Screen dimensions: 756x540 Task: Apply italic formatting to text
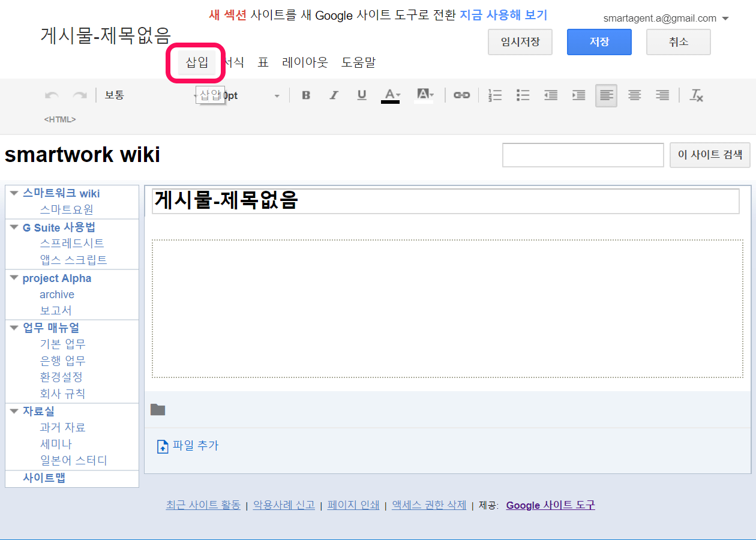(334, 95)
